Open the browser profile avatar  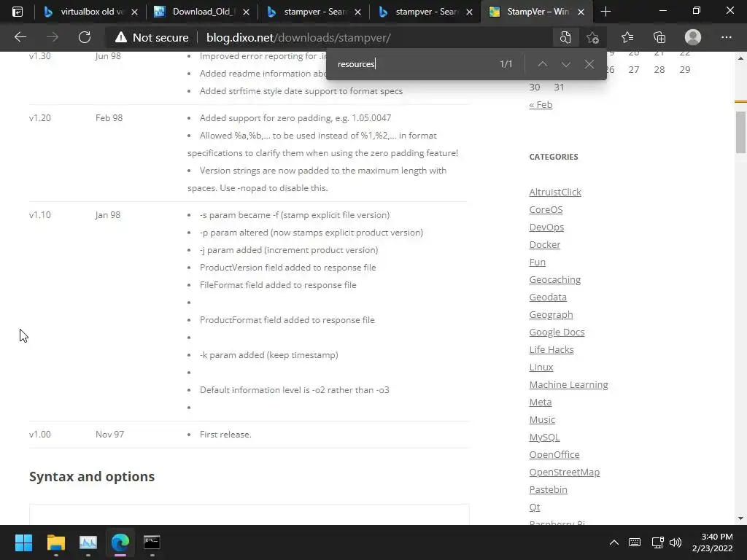tap(693, 37)
